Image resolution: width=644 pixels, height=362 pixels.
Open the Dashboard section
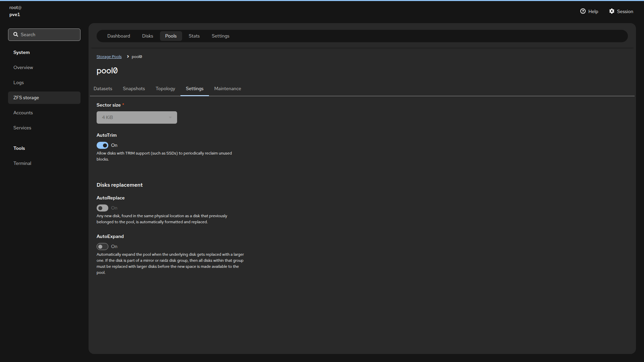pyautogui.click(x=118, y=36)
